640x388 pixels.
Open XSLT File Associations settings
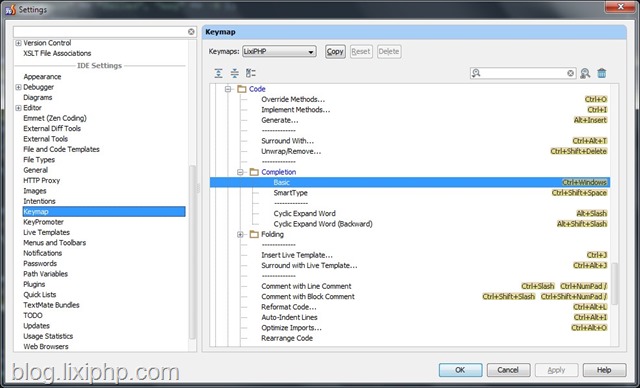tap(57, 53)
